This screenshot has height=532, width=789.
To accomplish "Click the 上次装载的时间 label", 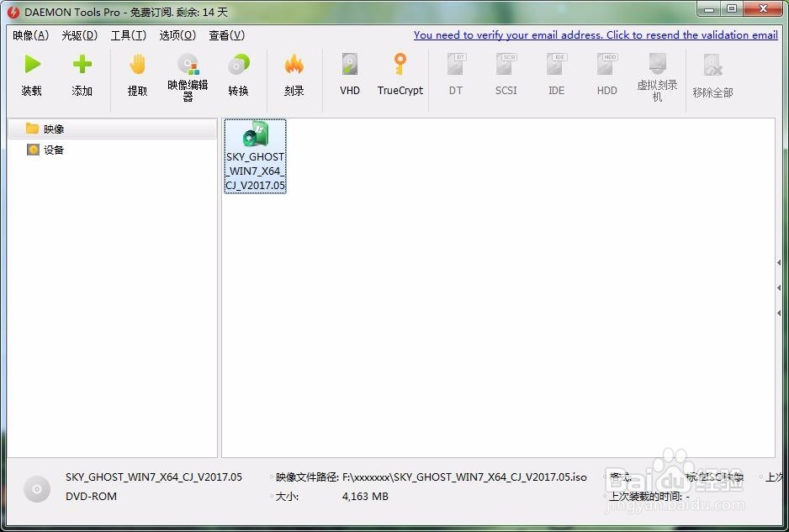I will tap(645, 497).
